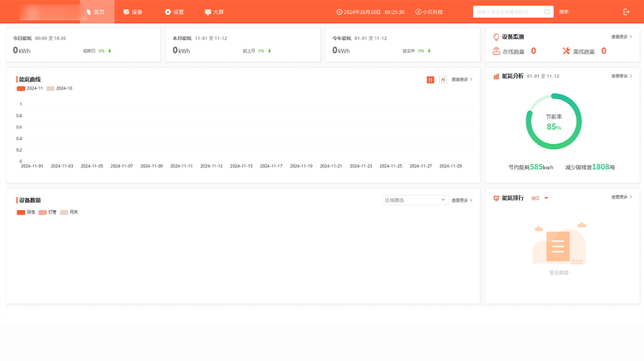Open the 大屏 big screen view
This screenshot has width=644, height=361.
tap(214, 12)
